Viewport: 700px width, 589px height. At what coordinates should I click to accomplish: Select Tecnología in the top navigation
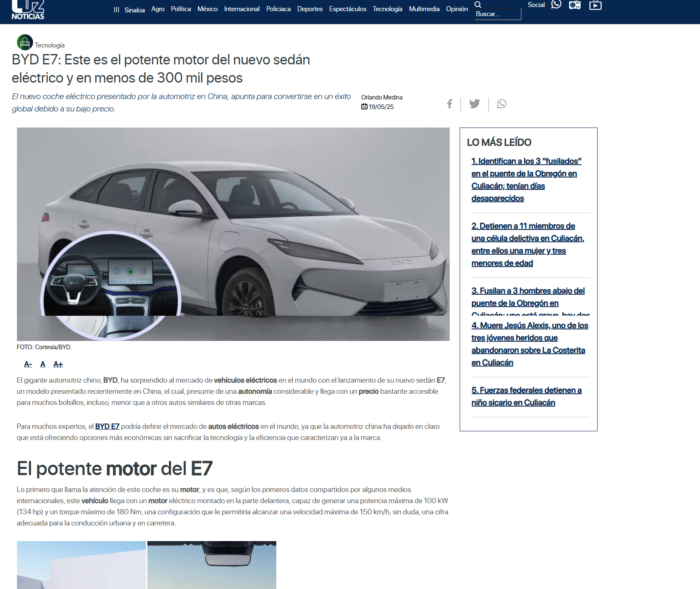click(x=387, y=9)
